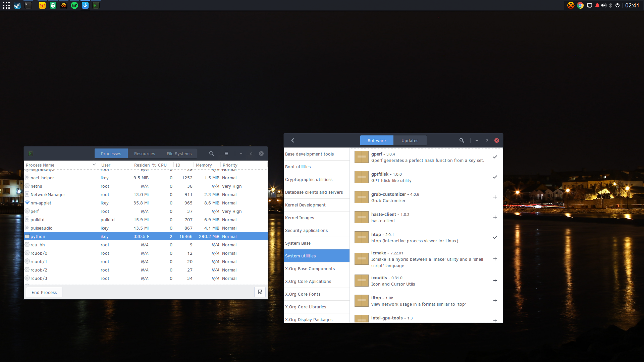Open the green Chromium launcher icon
644x362 pixels.
(53, 5)
